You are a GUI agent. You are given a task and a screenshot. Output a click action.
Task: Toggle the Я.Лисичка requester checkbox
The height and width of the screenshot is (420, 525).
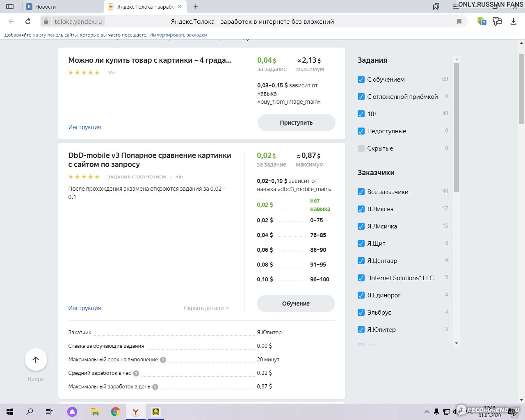point(361,226)
